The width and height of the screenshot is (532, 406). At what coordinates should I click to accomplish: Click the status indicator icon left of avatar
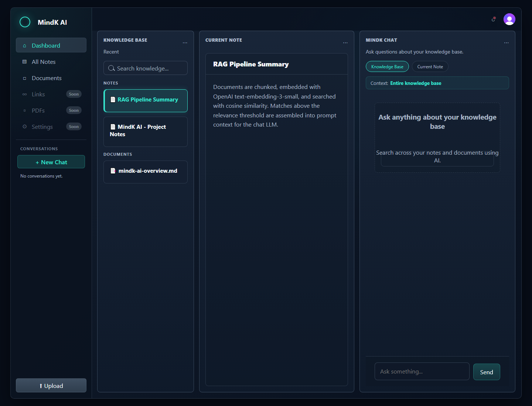[x=494, y=19]
